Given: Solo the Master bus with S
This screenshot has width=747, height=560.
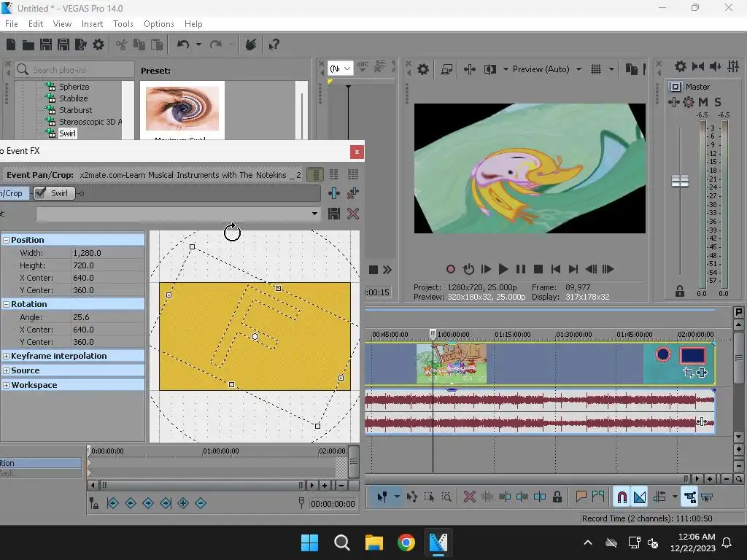Looking at the screenshot, I should (x=718, y=102).
